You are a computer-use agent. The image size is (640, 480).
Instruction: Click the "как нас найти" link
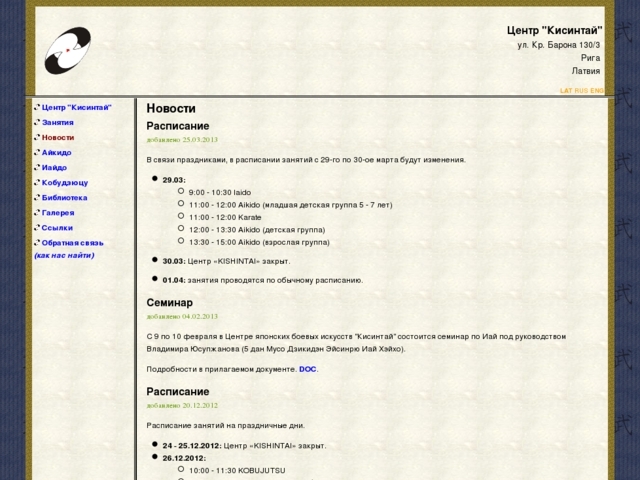point(64,255)
